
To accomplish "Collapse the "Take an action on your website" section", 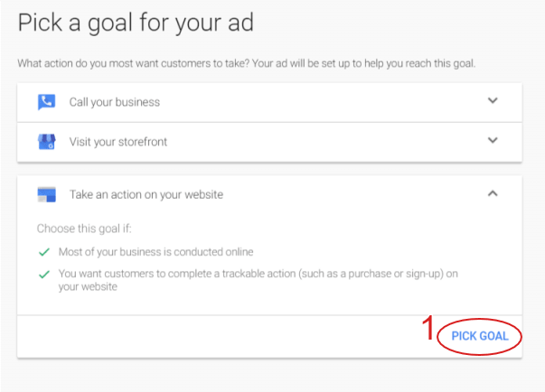I will (493, 193).
